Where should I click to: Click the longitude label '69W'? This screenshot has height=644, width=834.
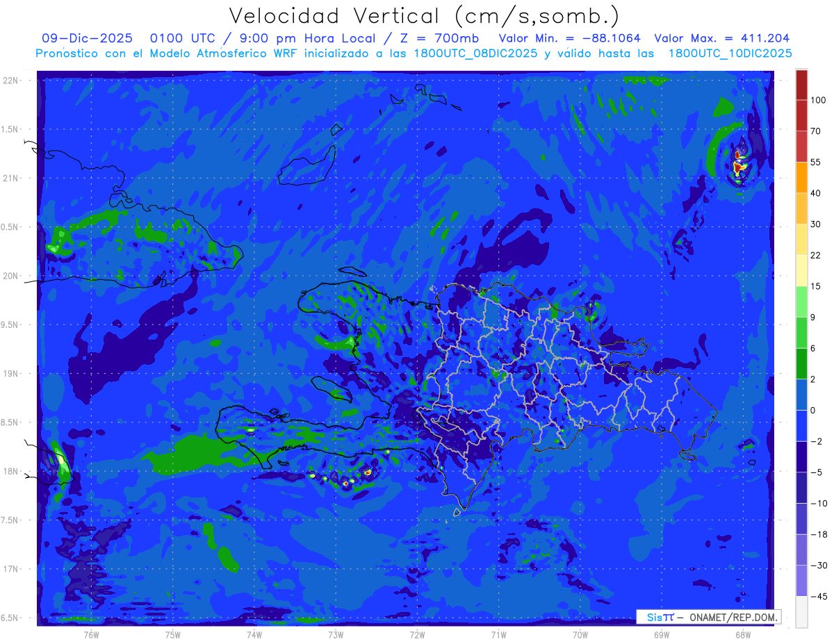coord(661,634)
